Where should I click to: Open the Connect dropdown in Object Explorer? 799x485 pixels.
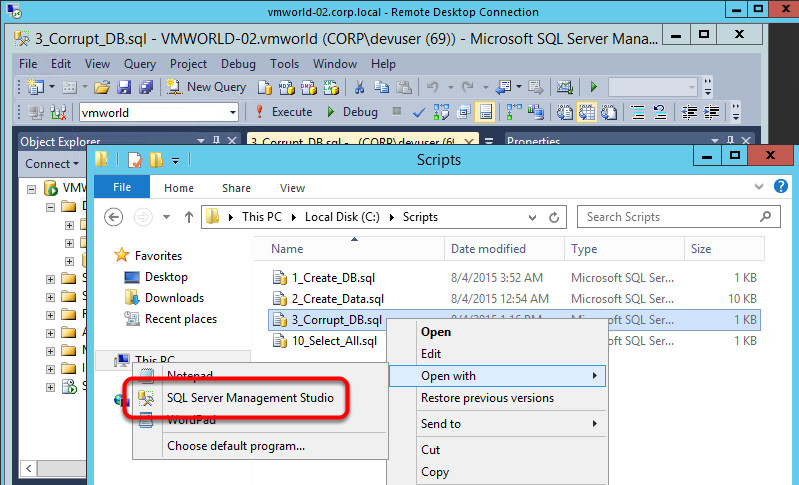[x=52, y=164]
